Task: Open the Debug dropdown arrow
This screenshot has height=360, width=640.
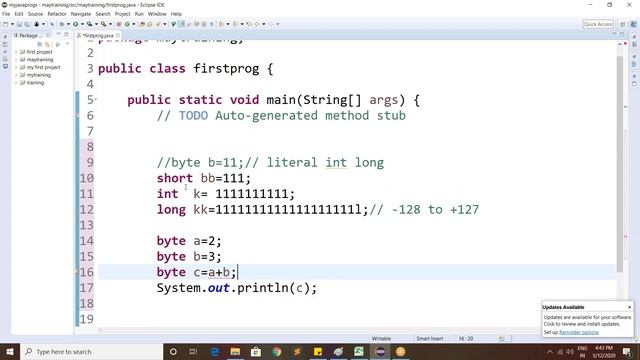Action: point(68,24)
